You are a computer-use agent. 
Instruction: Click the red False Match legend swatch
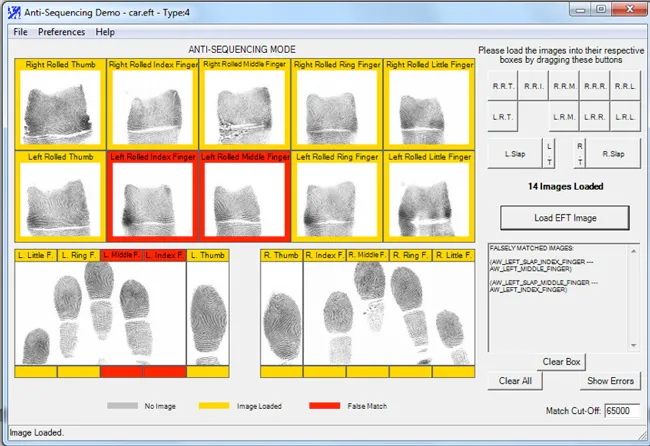[x=324, y=406]
